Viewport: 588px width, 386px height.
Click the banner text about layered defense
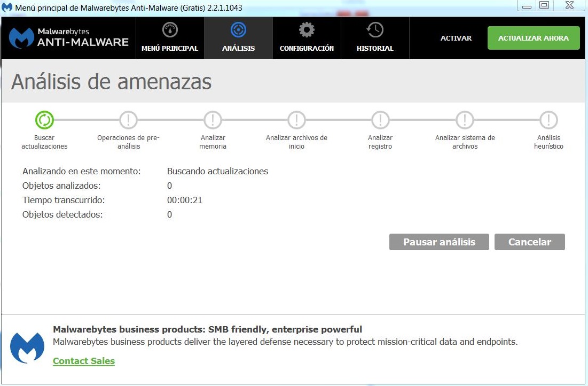pyautogui.click(x=285, y=342)
